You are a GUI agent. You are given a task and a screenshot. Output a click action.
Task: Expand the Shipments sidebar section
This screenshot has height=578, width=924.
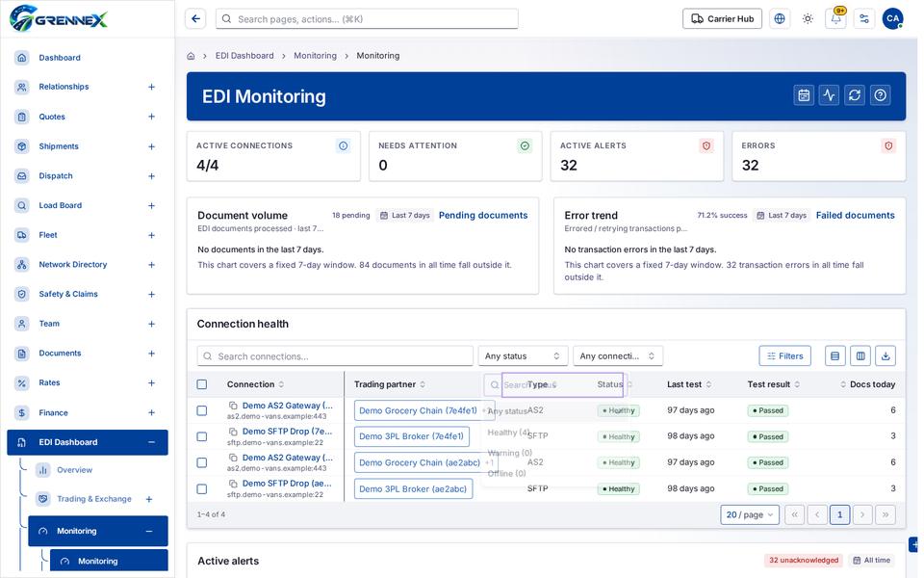point(151,146)
